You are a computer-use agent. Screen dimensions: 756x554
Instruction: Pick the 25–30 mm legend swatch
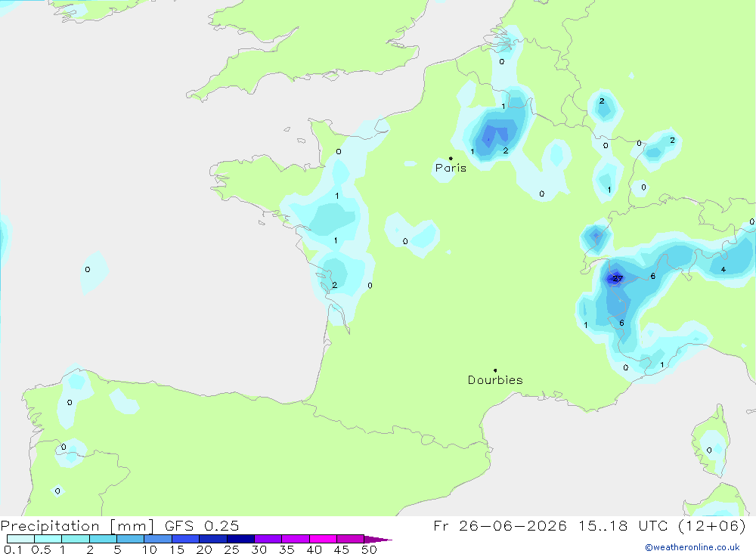coord(240,539)
